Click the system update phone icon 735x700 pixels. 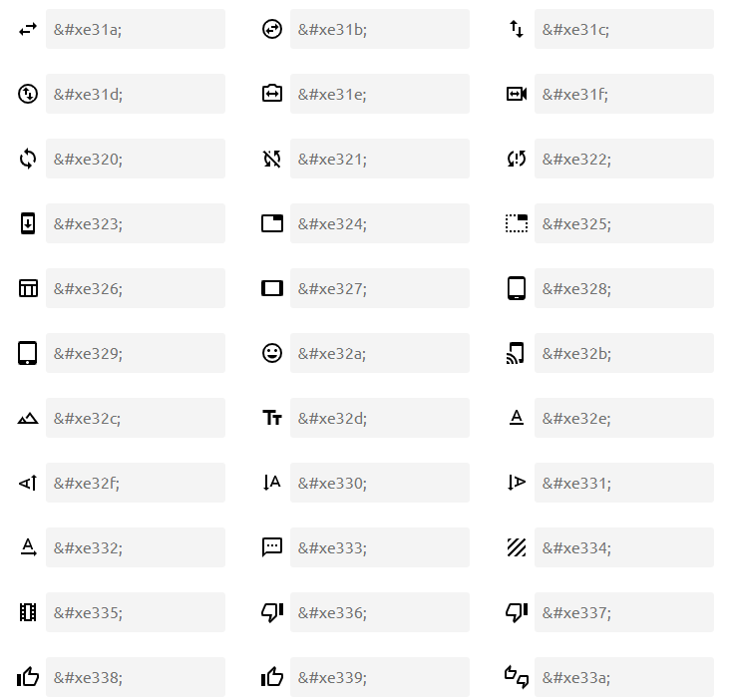[x=28, y=223]
